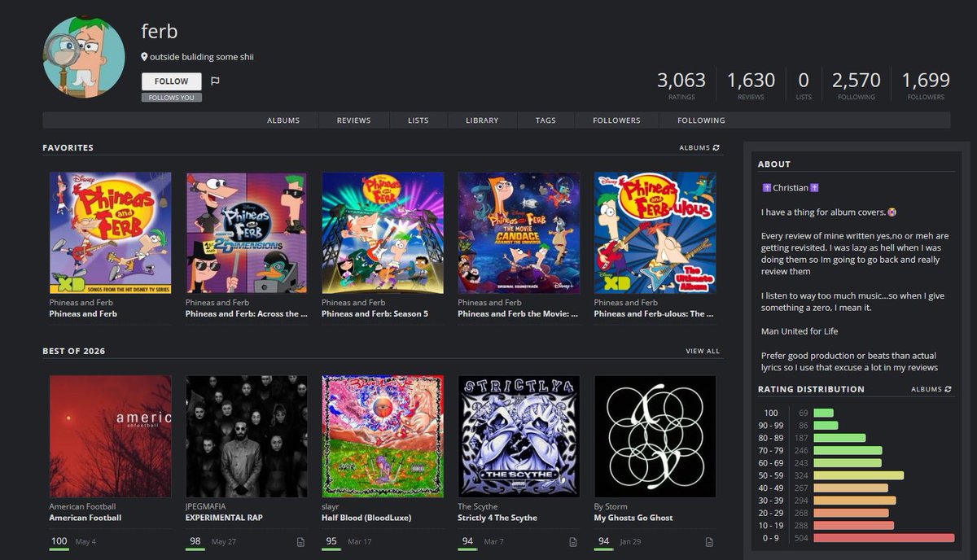This screenshot has width=977, height=560.
Task: Open American Football album cover
Action: [110, 436]
